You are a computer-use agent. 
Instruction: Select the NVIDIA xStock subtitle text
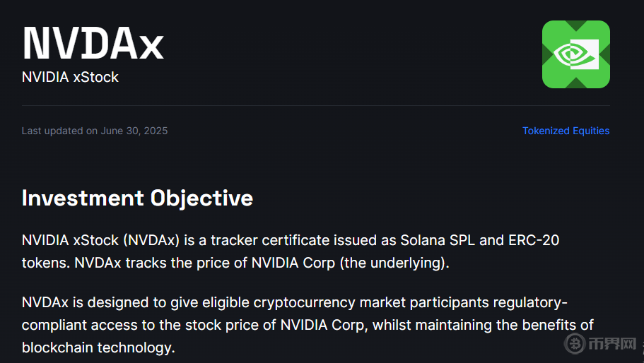(70, 77)
